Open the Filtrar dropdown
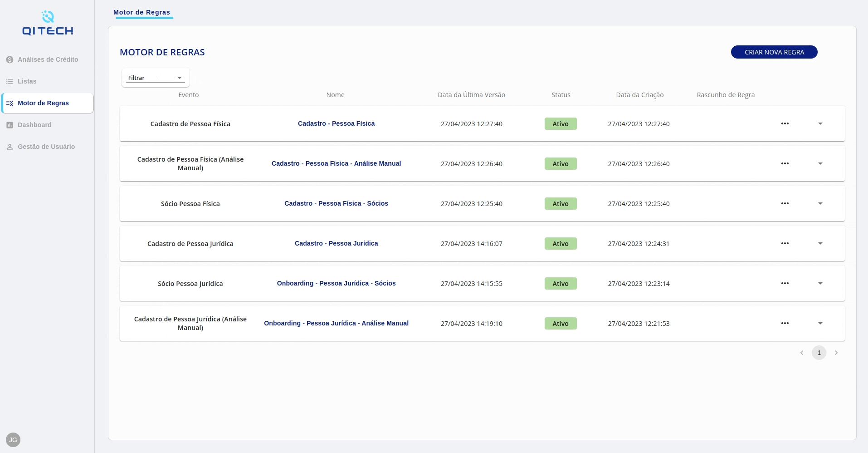This screenshot has height=453, width=868. (155, 78)
